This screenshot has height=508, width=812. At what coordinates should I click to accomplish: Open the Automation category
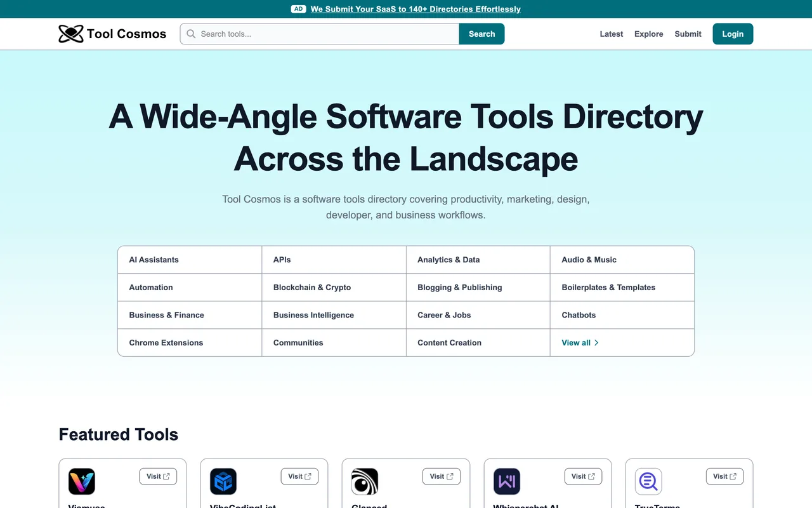(x=190, y=287)
